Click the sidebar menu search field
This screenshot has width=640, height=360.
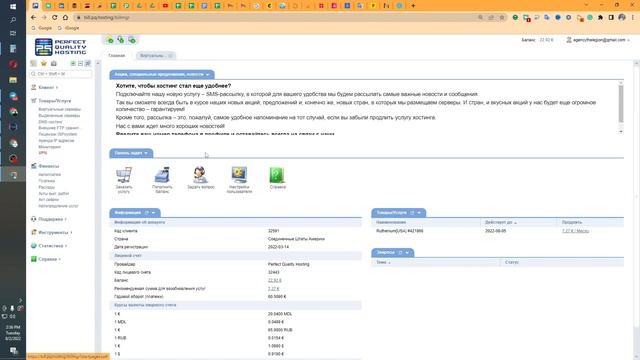[61, 74]
